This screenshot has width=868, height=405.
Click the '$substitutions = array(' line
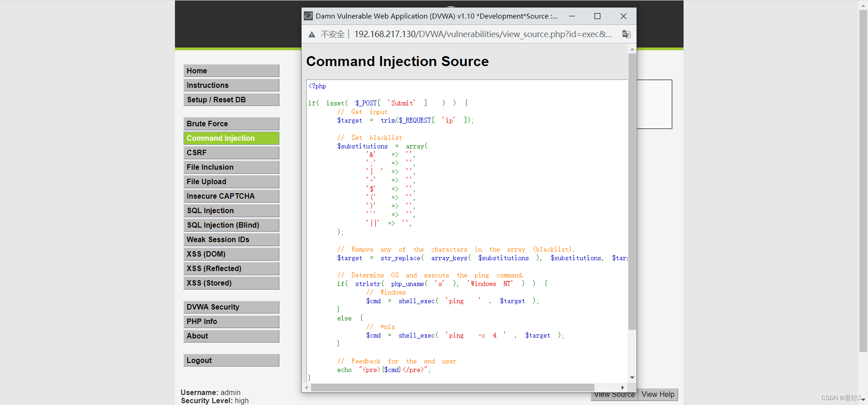(382, 146)
